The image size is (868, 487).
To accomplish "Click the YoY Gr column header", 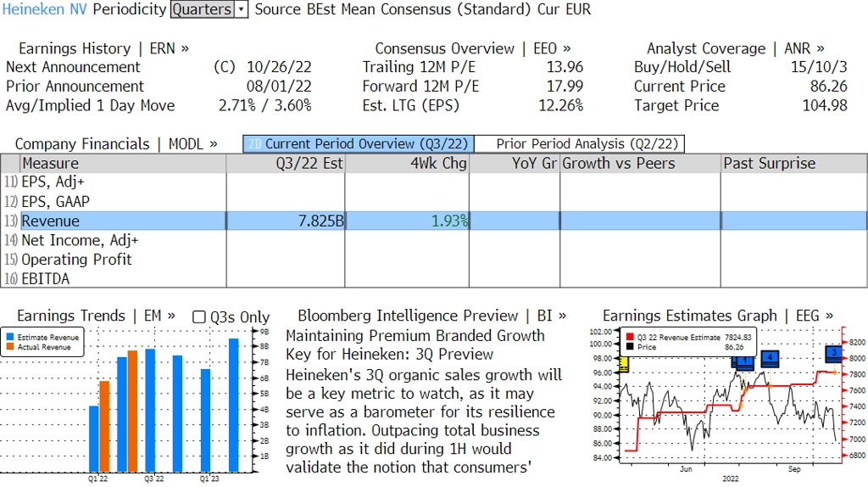I will point(515,164).
